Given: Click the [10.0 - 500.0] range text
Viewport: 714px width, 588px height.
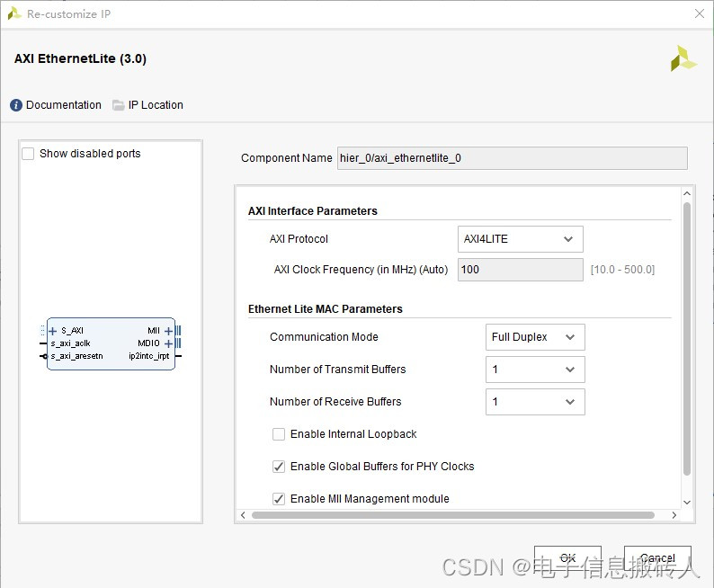Looking at the screenshot, I should click(x=622, y=270).
